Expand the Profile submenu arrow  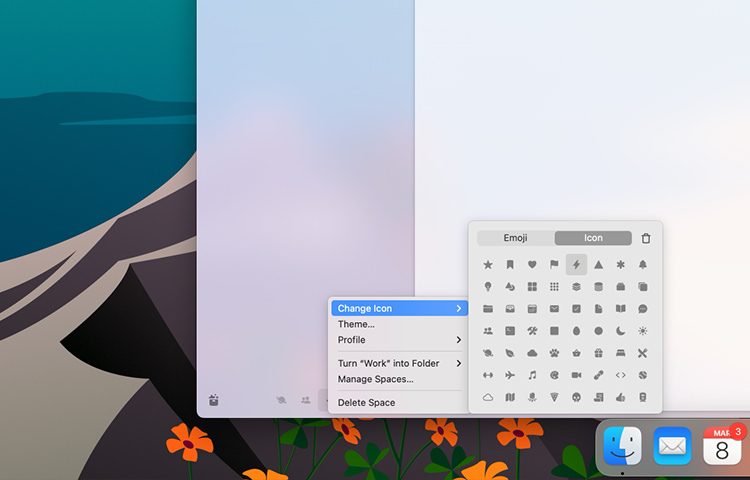coord(459,340)
